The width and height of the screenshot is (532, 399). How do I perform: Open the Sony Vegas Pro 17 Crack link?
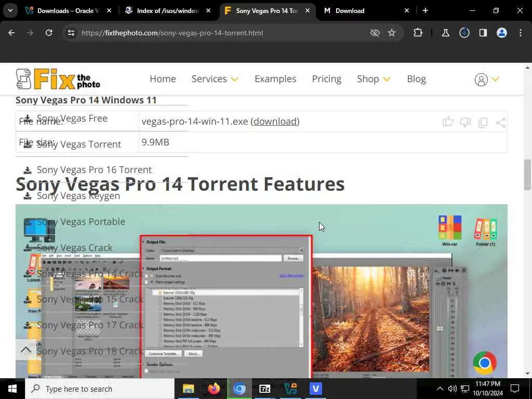(90, 325)
